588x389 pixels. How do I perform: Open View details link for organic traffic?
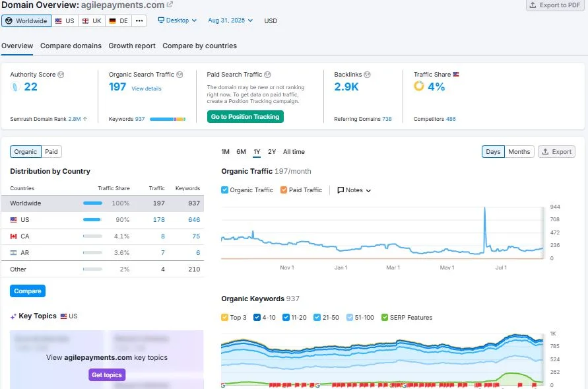coord(147,88)
